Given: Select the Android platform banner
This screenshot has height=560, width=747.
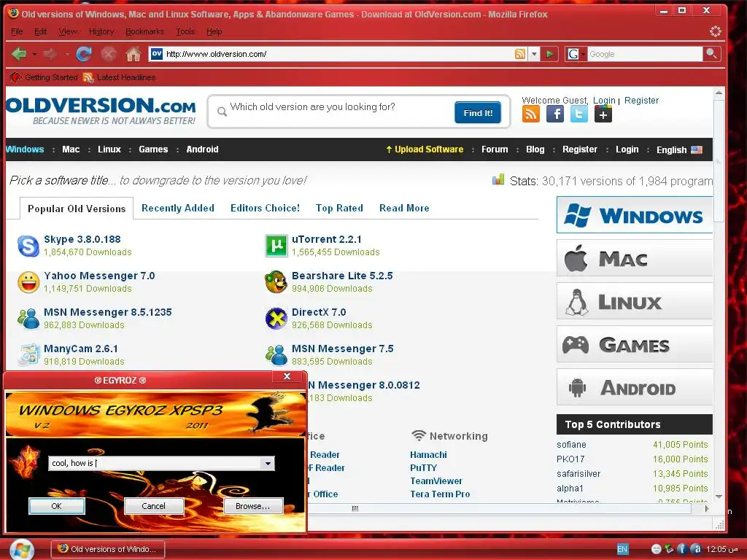Looking at the screenshot, I should click(x=635, y=387).
